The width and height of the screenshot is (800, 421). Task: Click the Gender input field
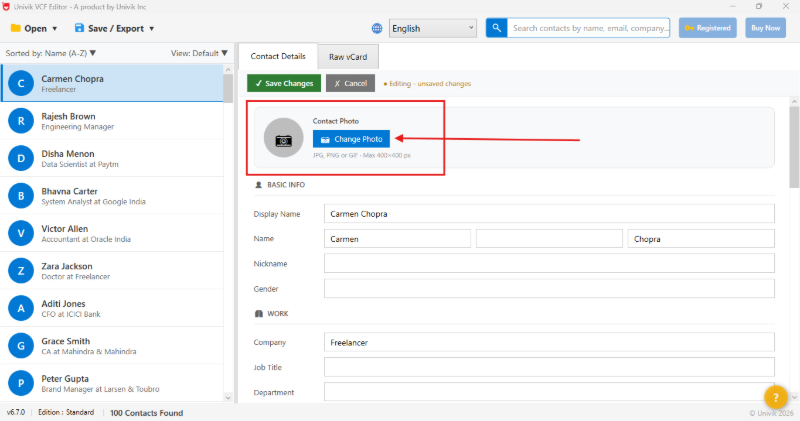tap(549, 289)
